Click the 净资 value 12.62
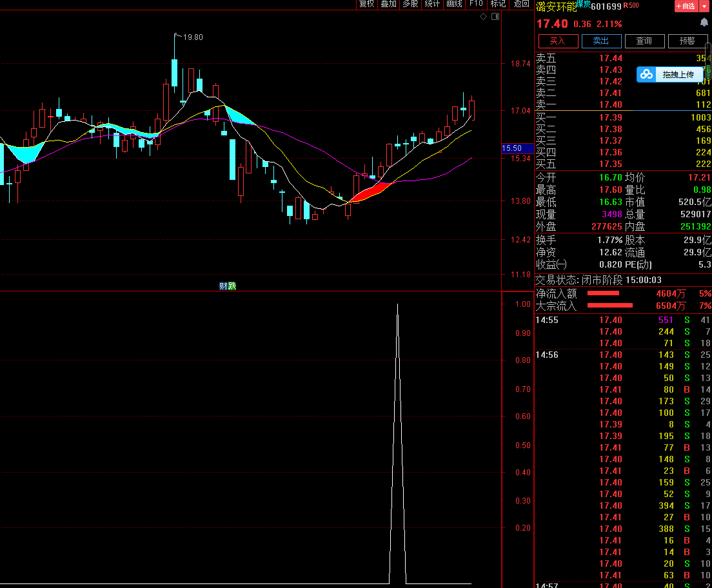The width and height of the screenshot is (712, 588). click(x=611, y=253)
